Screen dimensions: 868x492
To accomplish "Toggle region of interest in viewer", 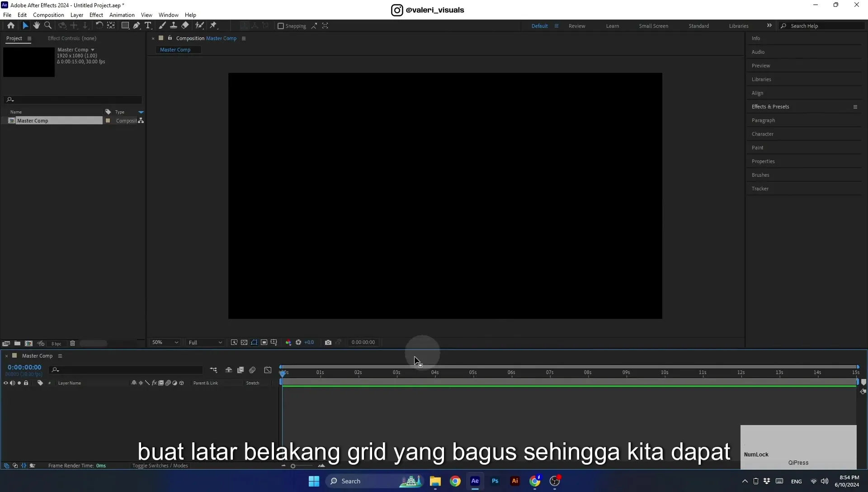I will pyautogui.click(x=264, y=342).
